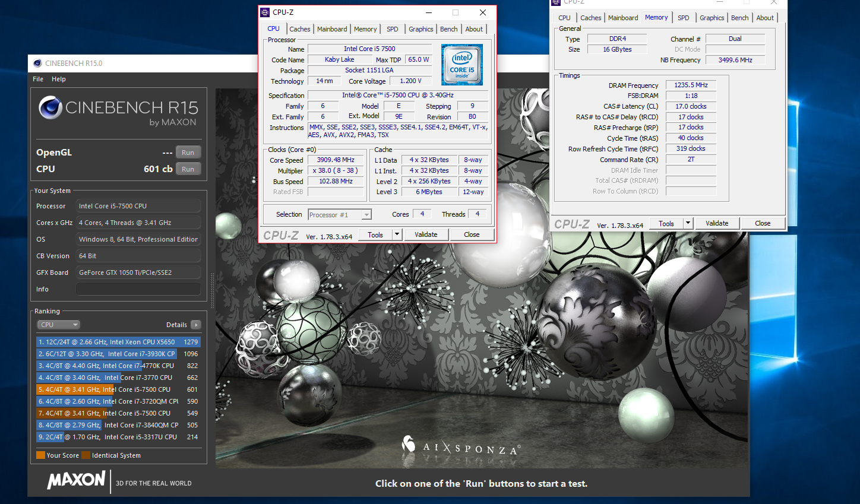Expand Tools dropdown arrow in front CPU-Z
Image resolution: width=860 pixels, height=504 pixels.
[x=397, y=234]
